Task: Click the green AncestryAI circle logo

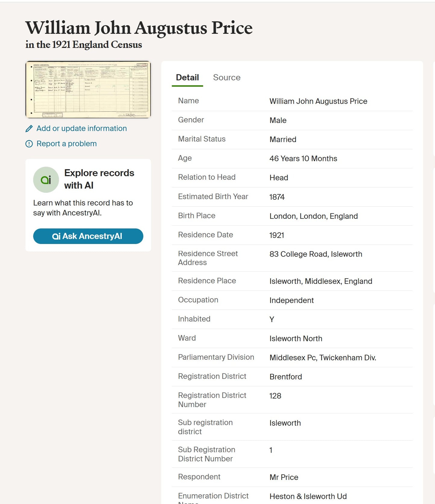Action: pos(46,180)
